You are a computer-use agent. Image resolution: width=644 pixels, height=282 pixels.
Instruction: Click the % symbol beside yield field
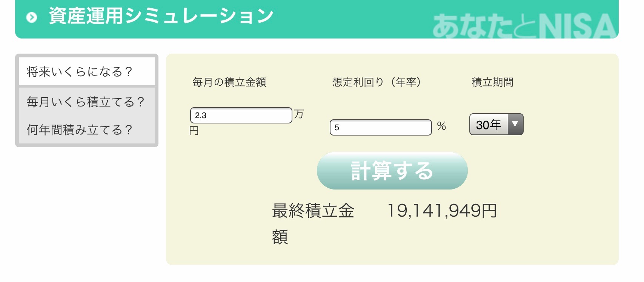click(x=441, y=126)
